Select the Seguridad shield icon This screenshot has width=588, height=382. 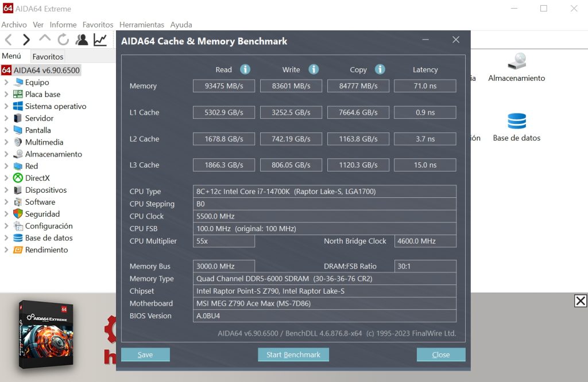coord(18,214)
